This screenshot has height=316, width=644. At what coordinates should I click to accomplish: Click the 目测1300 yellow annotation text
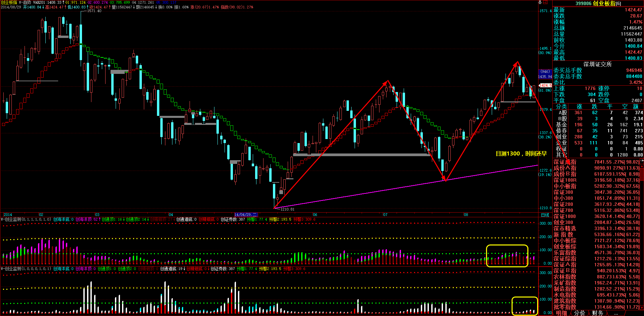(521, 153)
